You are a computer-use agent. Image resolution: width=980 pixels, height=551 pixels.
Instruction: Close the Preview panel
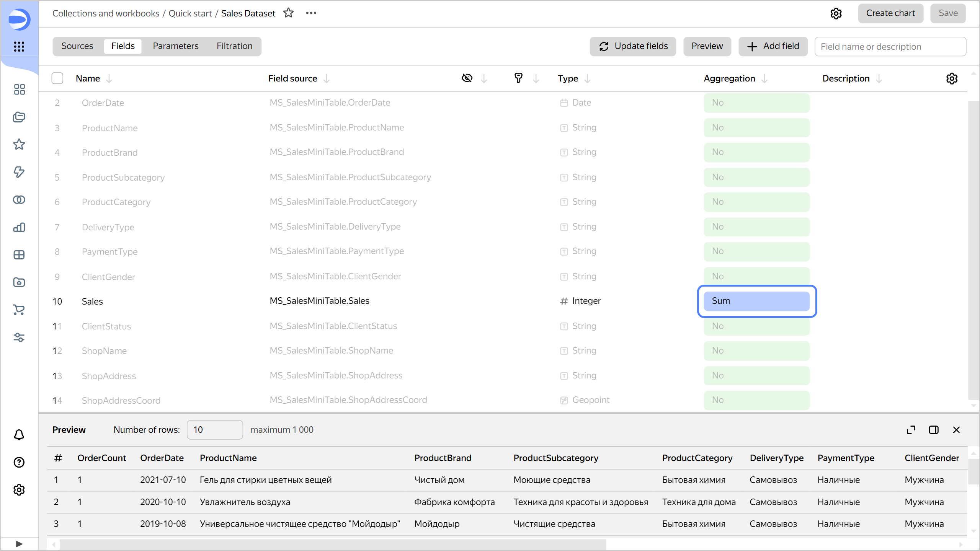pyautogui.click(x=956, y=430)
